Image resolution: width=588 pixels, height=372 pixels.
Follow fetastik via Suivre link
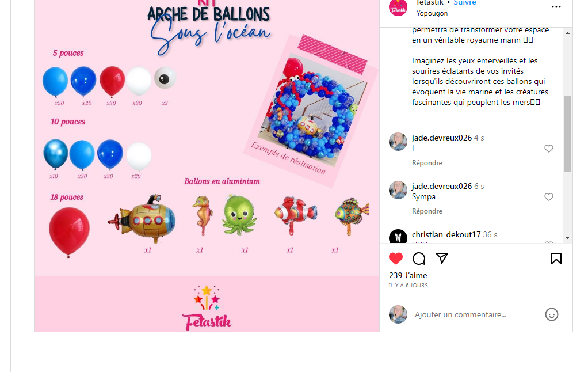point(465,3)
